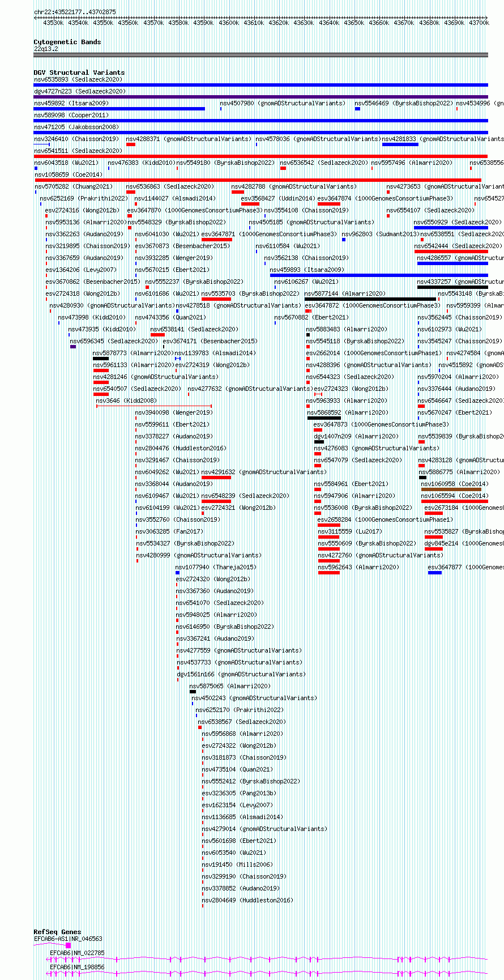Select dgv1561n166 gnomAD variant label

tap(241, 674)
